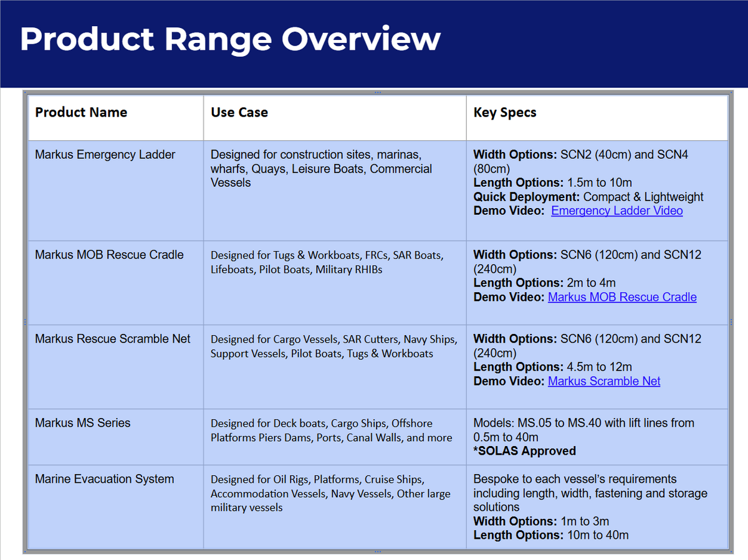Select the Markus MOB Rescue Cradle product name cell
748x560 pixels.
coord(116,283)
